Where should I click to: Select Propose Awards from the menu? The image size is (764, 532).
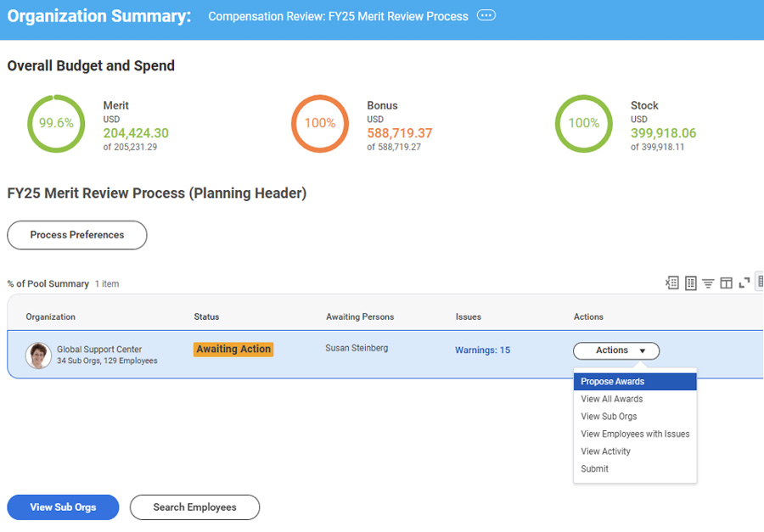(613, 382)
